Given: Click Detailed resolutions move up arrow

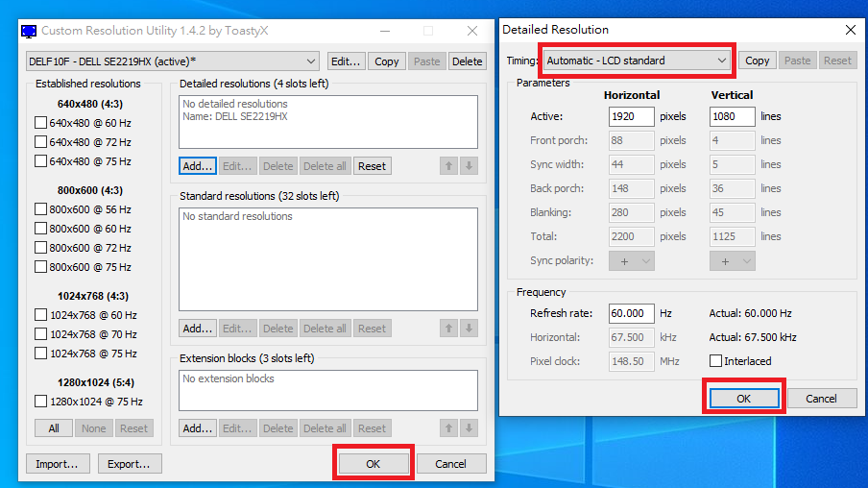Looking at the screenshot, I should pyautogui.click(x=449, y=165).
